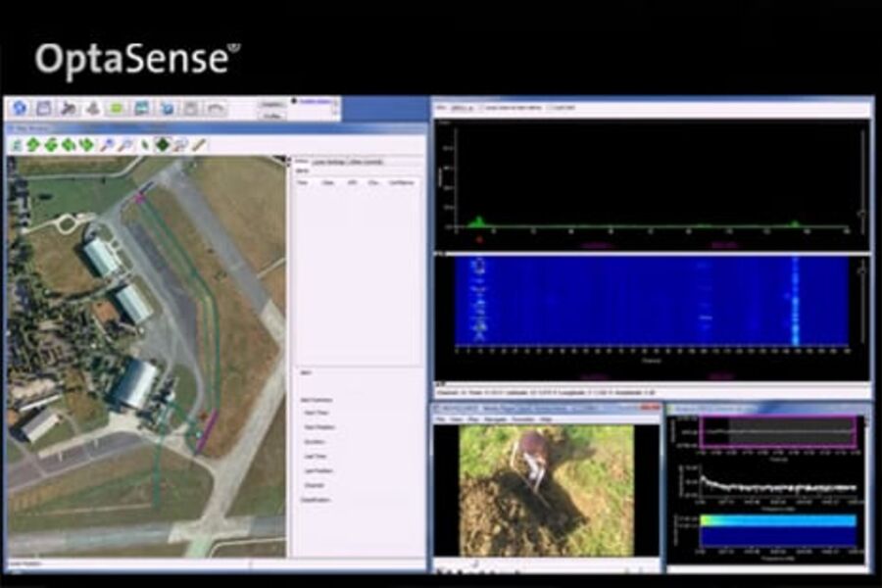Click the monitor display icon in top toolbar

point(142,108)
